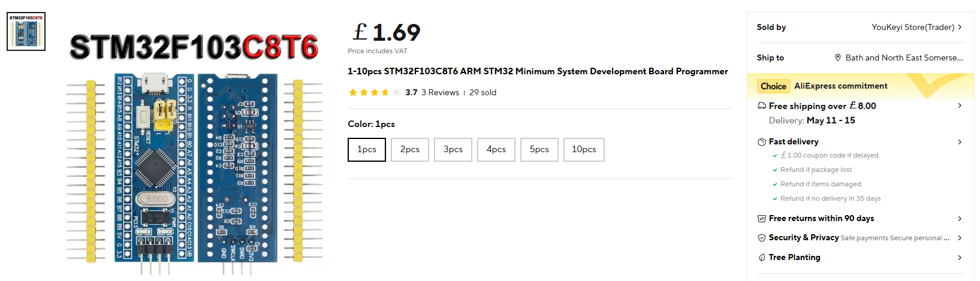980x281 pixels.
Task: Select the 1pcs quantity option
Action: [367, 150]
